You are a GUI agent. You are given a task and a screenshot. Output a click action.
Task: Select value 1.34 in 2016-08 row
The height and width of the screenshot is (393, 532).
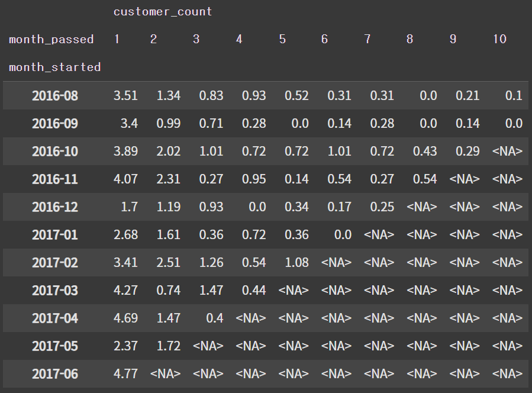[168, 96]
